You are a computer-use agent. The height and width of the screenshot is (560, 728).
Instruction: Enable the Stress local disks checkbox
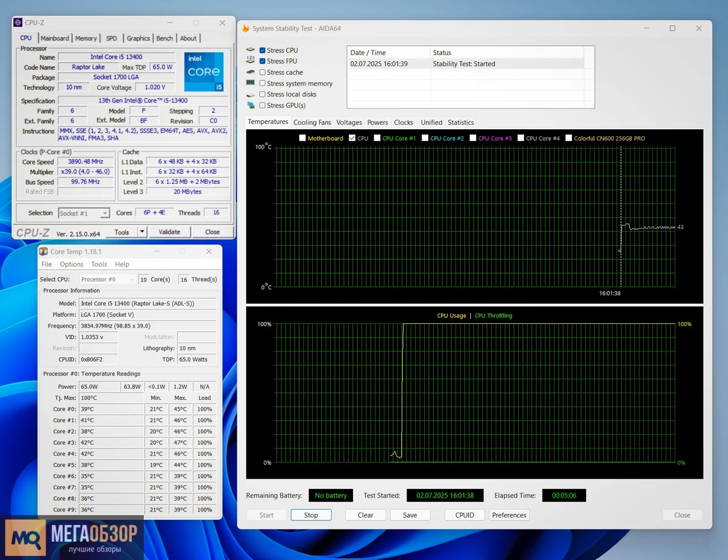tap(262, 94)
